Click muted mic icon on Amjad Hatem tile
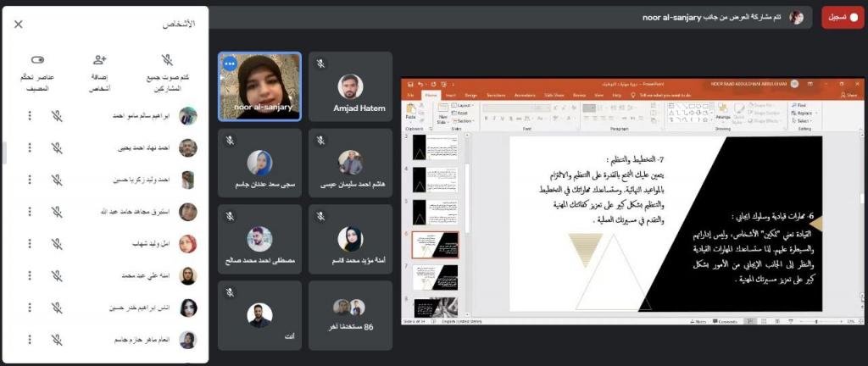The height and width of the screenshot is (366, 868). point(321,64)
